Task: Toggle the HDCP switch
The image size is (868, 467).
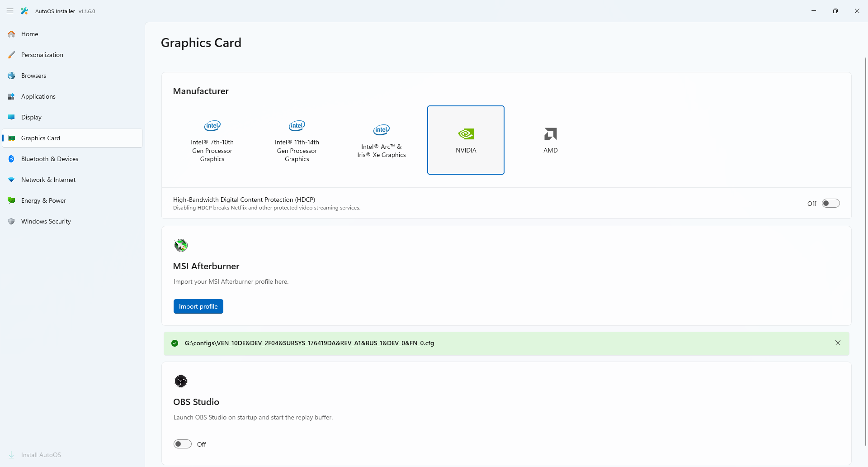Action: click(x=830, y=203)
